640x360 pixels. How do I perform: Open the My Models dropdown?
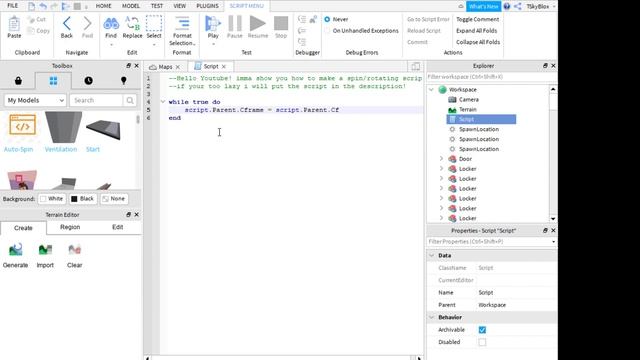35,100
